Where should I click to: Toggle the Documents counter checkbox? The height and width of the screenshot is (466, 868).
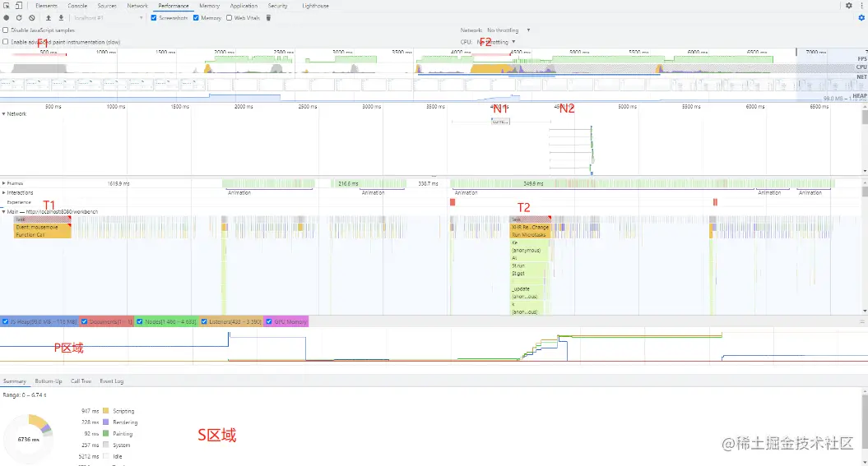tap(84, 321)
